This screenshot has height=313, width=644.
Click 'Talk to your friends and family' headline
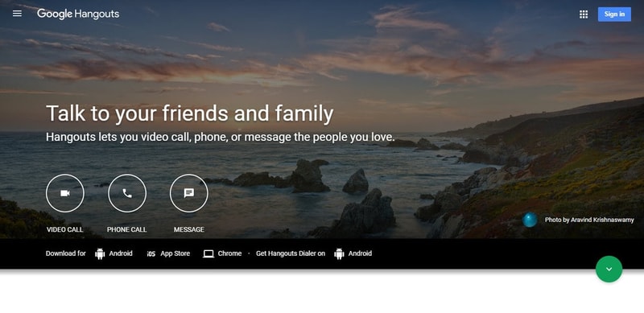190,113
